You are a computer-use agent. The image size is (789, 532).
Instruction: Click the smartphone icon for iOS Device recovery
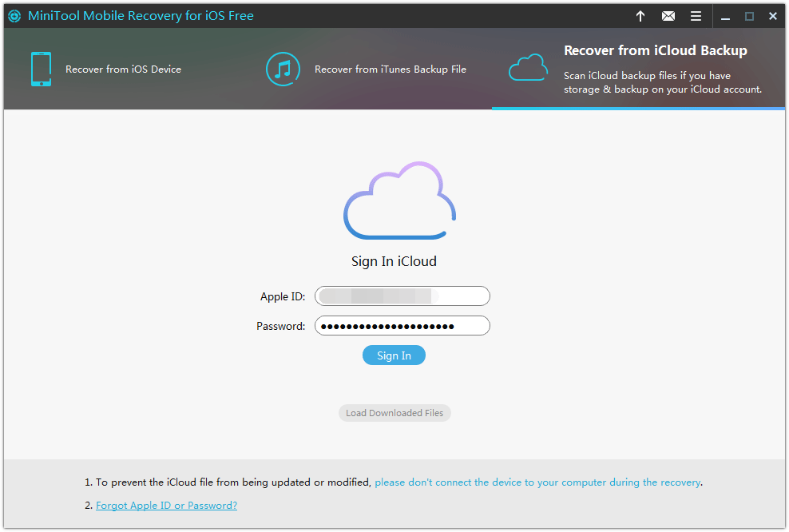pyautogui.click(x=40, y=69)
